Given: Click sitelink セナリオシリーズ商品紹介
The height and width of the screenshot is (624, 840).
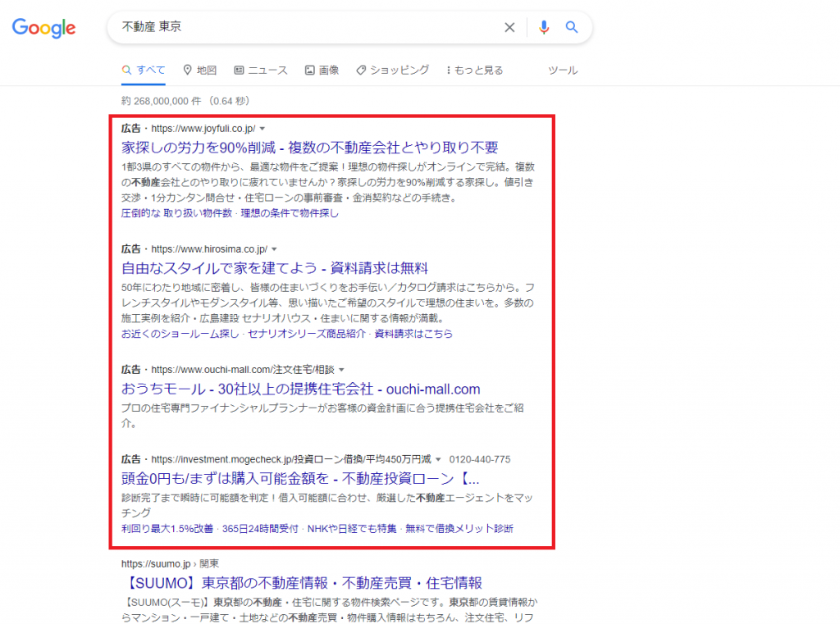Looking at the screenshot, I should click(x=307, y=334).
